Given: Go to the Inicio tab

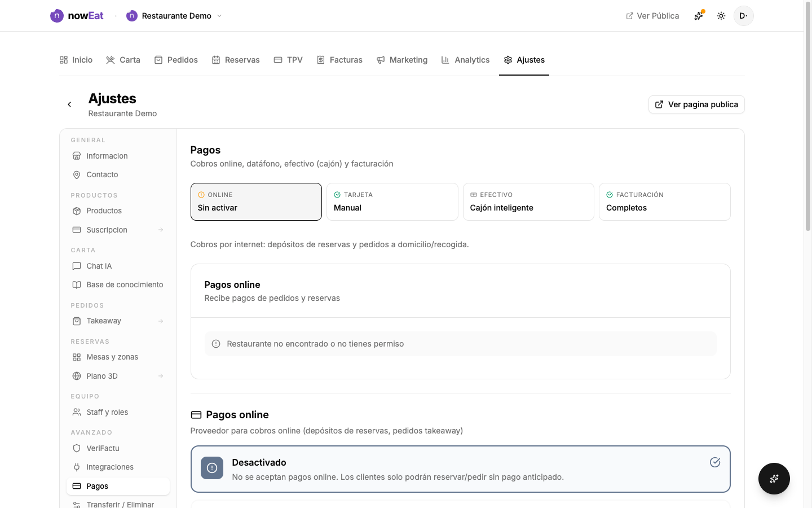Looking at the screenshot, I should click(x=76, y=60).
